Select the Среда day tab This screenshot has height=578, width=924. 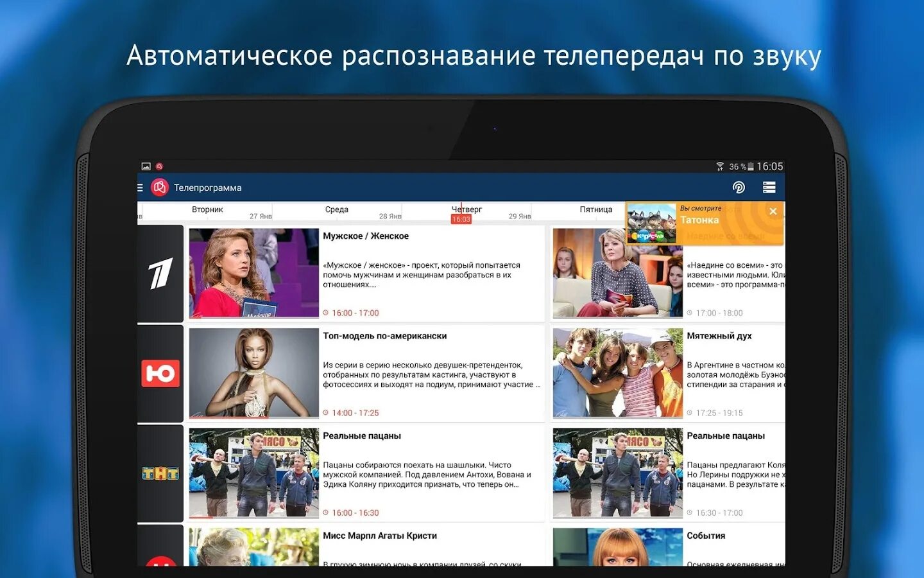pos(337,209)
